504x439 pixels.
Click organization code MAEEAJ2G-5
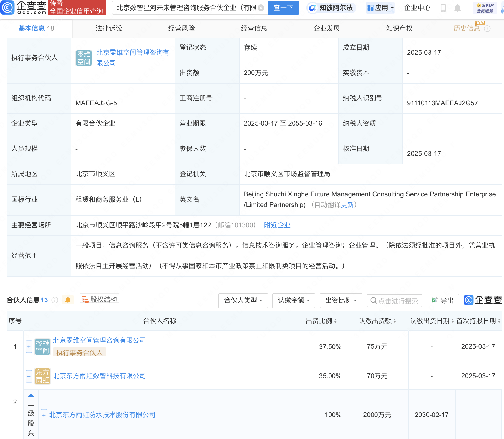96,103
